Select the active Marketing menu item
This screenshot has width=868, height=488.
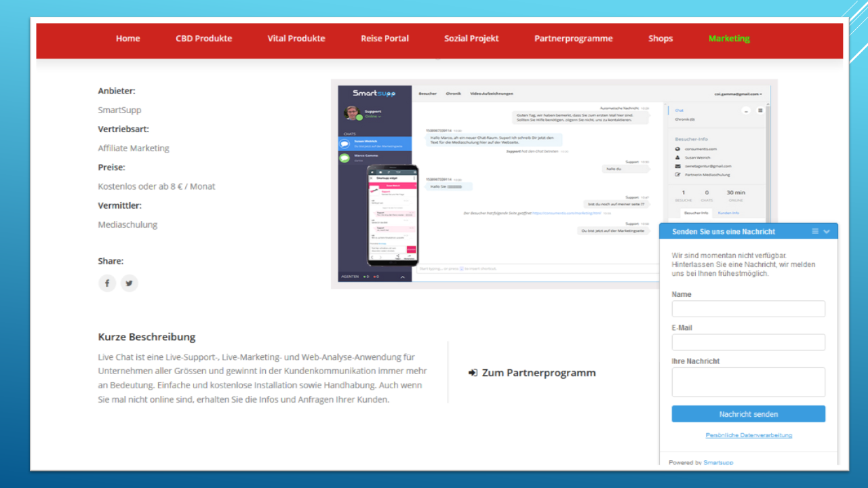point(729,39)
